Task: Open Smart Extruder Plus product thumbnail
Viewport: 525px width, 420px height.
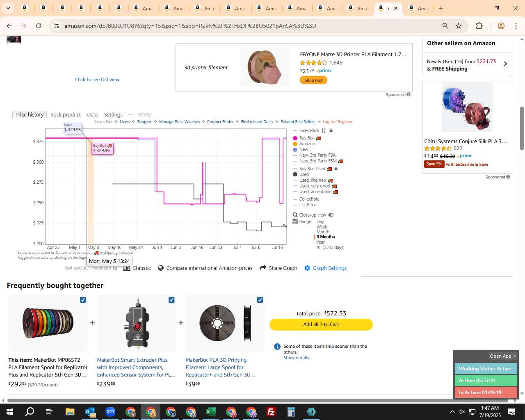Action: coord(137,323)
